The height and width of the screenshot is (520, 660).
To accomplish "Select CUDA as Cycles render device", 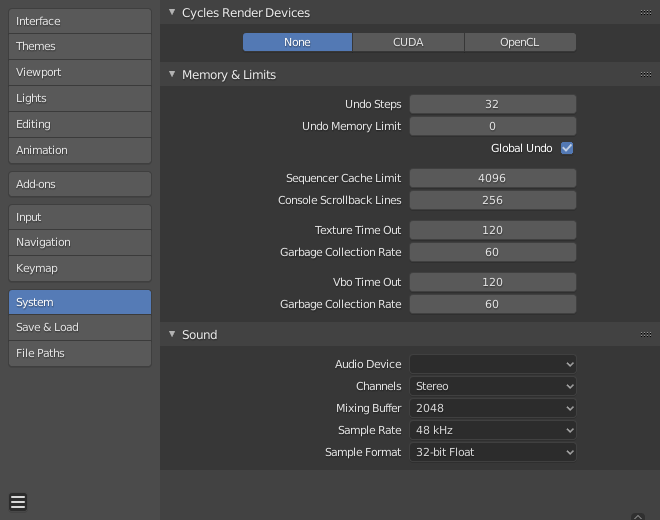I will click(x=408, y=42).
